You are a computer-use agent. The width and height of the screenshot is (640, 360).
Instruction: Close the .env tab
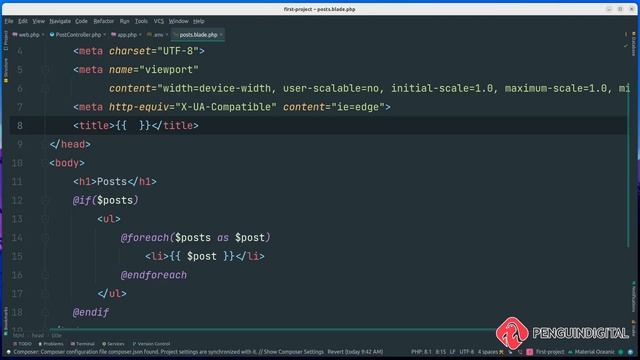[167, 35]
